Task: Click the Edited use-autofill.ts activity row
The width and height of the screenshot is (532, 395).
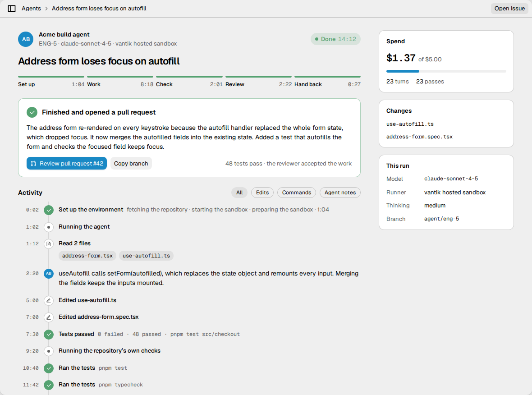Action: (87, 300)
